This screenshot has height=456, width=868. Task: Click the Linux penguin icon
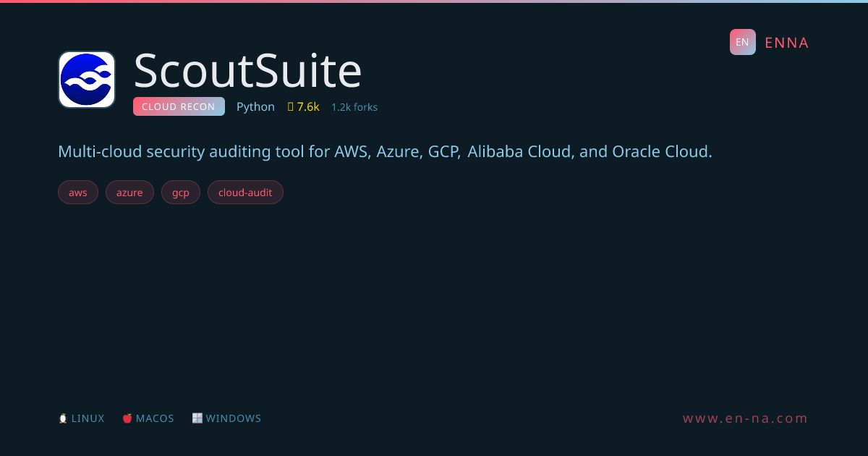tap(63, 418)
